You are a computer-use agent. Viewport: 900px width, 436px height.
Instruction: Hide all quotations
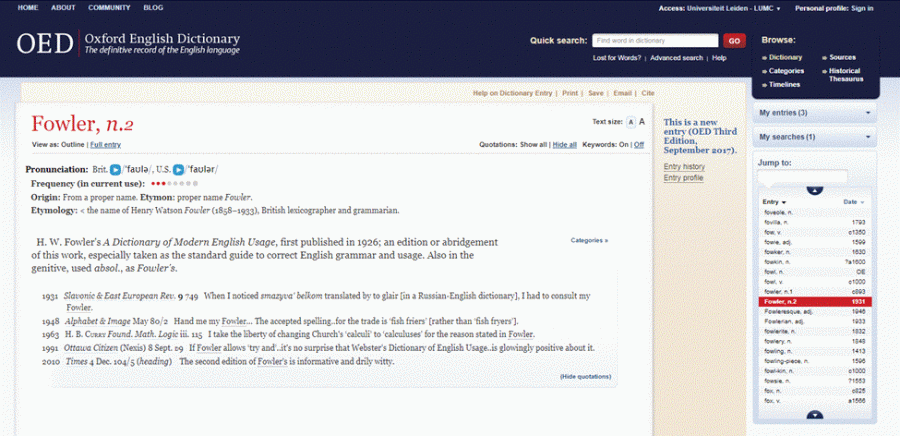pyautogui.click(x=564, y=145)
